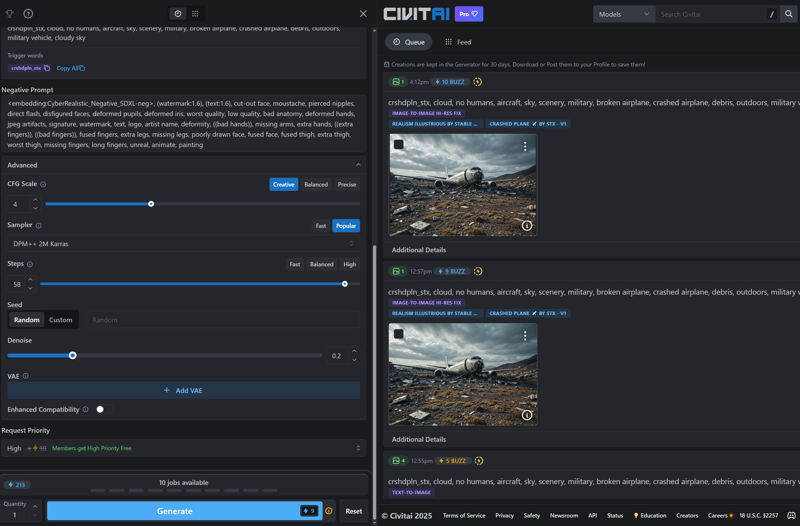Copy the crshdpln_stx trigger word

(47, 68)
